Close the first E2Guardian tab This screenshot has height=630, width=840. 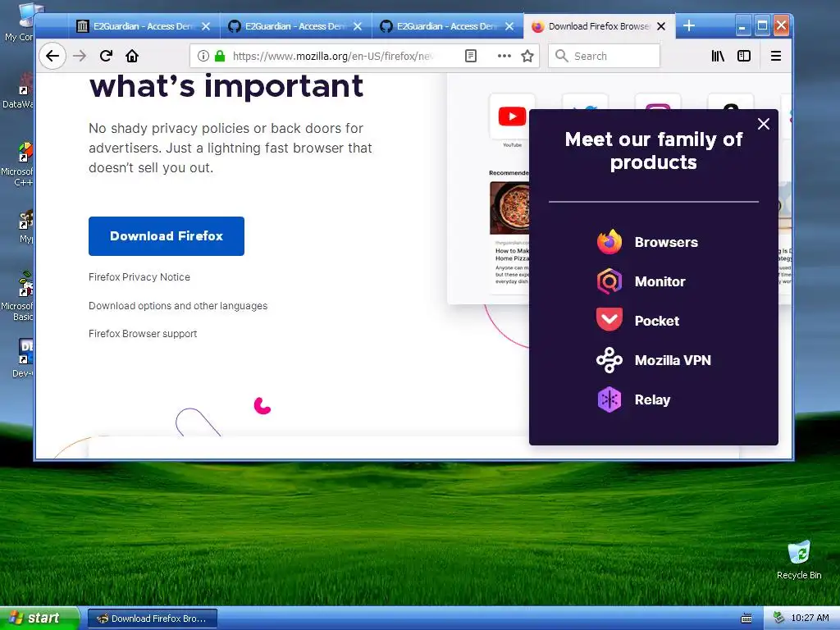[206, 26]
